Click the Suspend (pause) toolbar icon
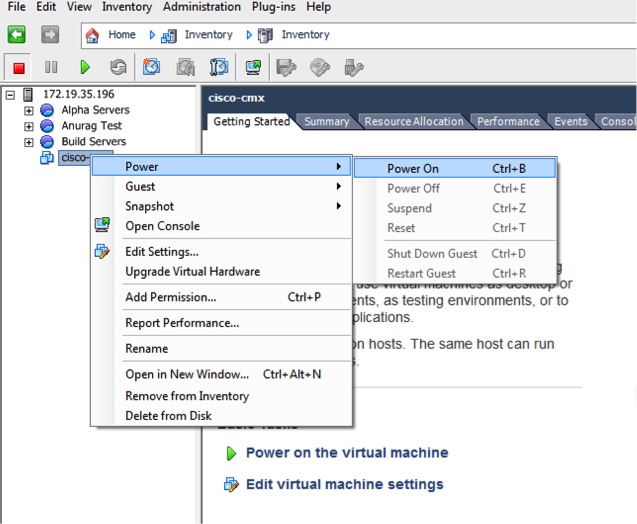This screenshot has width=637, height=524. click(x=51, y=67)
